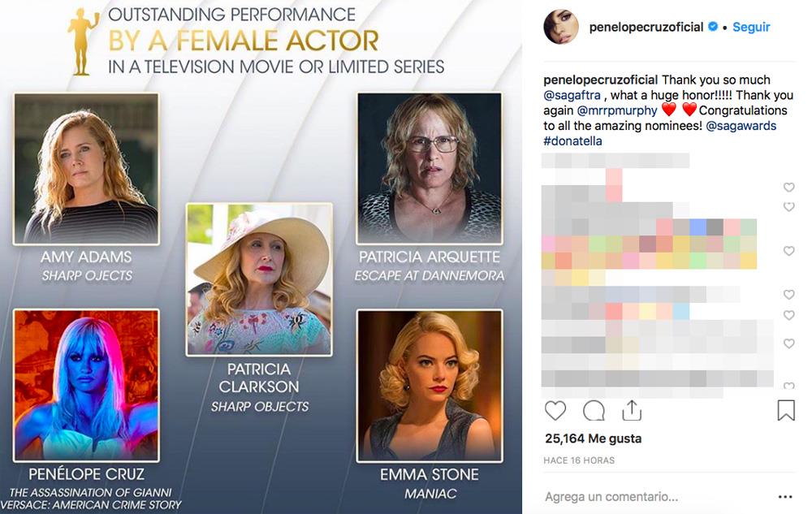Open the @mrrpmurphy mention link
Image resolution: width=812 pixels, height=514 pixels.
pos(617,110)
